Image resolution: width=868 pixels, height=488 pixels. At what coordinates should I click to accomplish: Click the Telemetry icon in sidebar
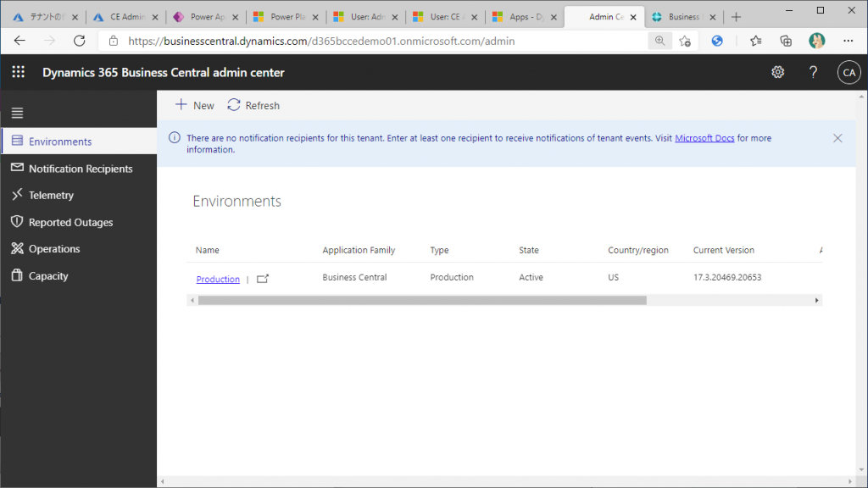17,194
